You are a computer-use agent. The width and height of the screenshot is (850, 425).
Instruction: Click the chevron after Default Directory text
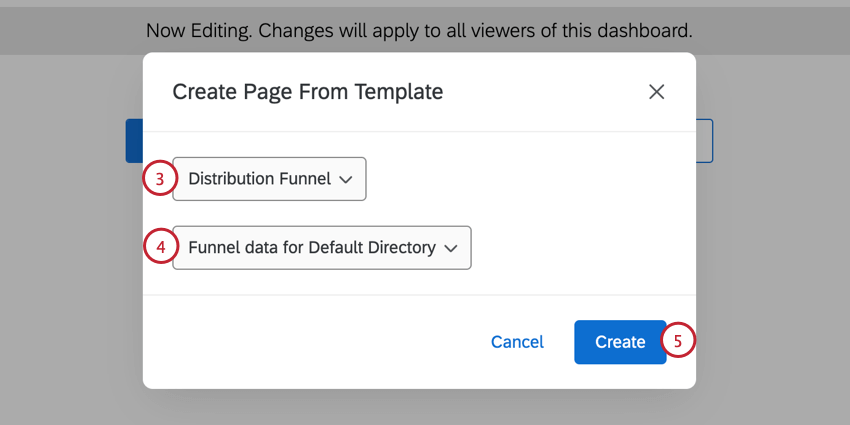click(451, 249)
